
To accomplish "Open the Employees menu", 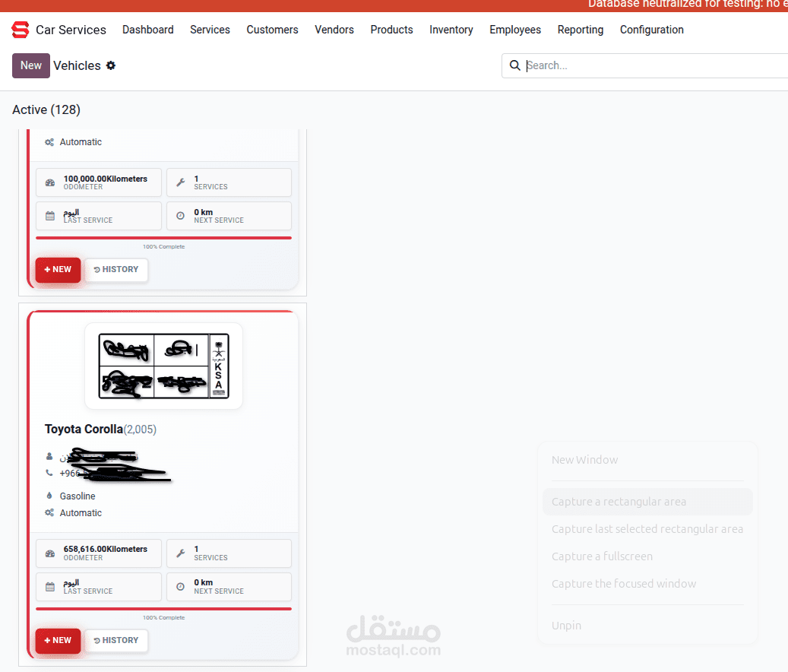I will pos(515,30).
